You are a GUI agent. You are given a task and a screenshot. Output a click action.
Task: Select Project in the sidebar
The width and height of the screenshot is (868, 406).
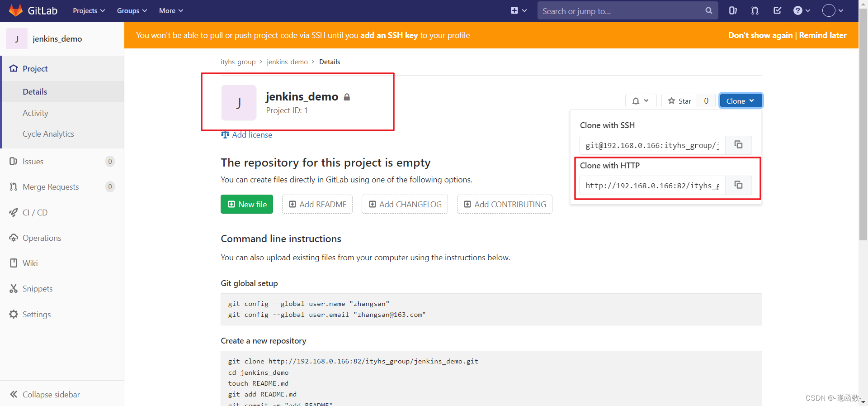(63, 68)
